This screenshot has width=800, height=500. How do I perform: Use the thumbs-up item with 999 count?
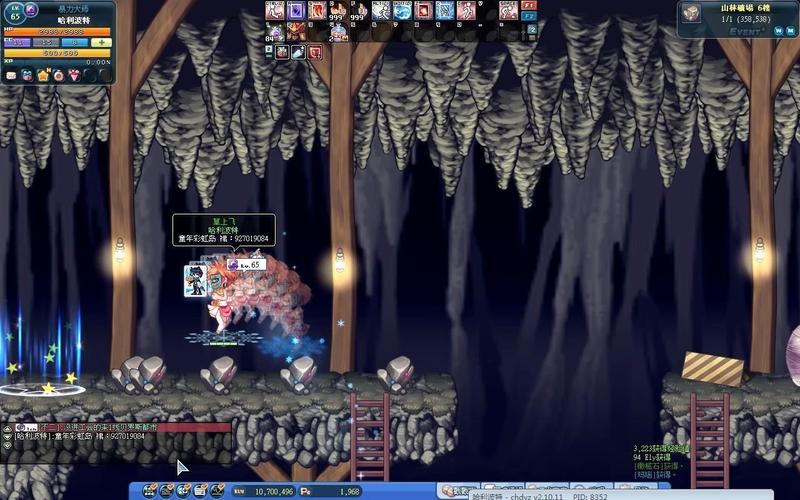point(339,11)
